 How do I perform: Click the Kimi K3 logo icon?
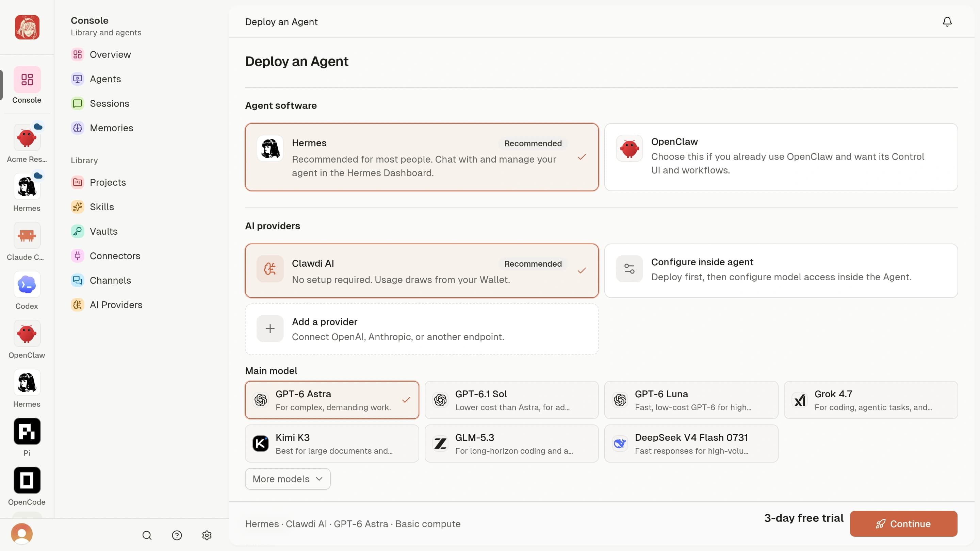[x=261, y=444]
